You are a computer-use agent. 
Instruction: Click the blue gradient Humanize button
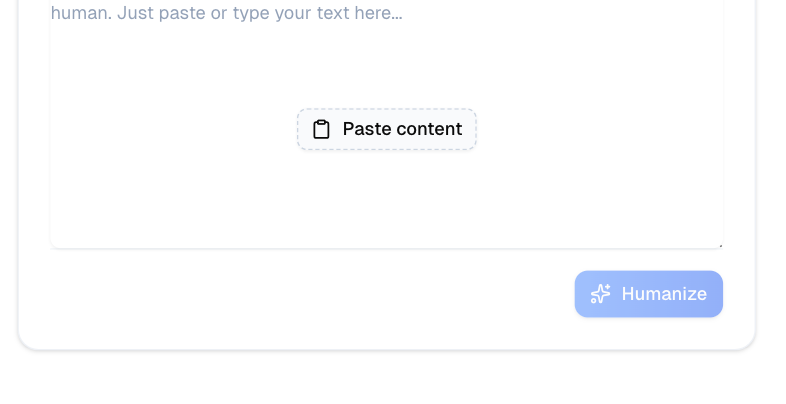tap(648, 294)
